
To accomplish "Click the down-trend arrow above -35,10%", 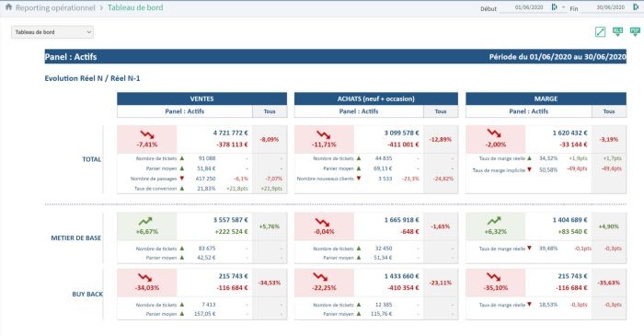I will [494, 277].
